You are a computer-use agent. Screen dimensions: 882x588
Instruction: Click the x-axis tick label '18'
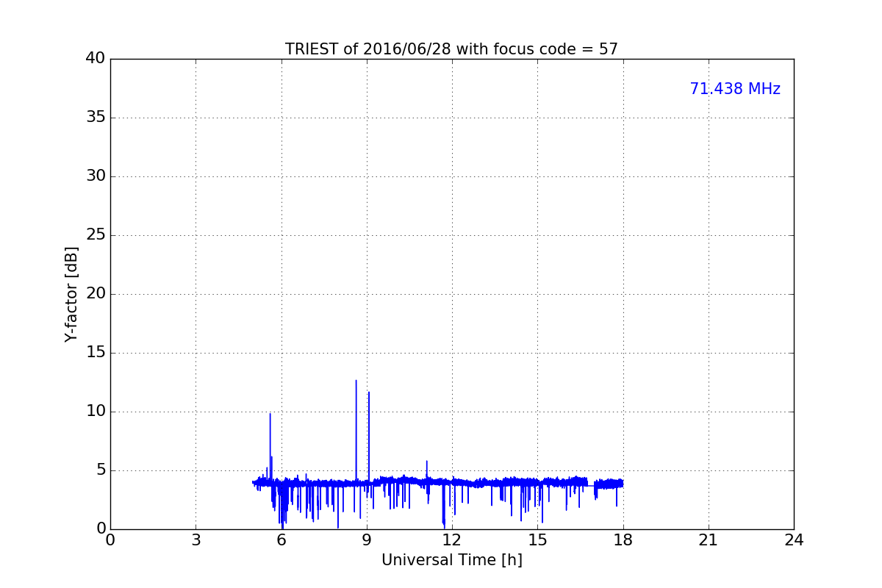(x=623, y=540)
